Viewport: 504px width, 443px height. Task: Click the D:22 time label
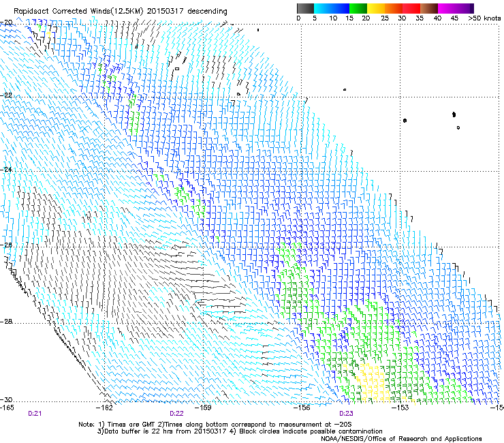point(176,414)
